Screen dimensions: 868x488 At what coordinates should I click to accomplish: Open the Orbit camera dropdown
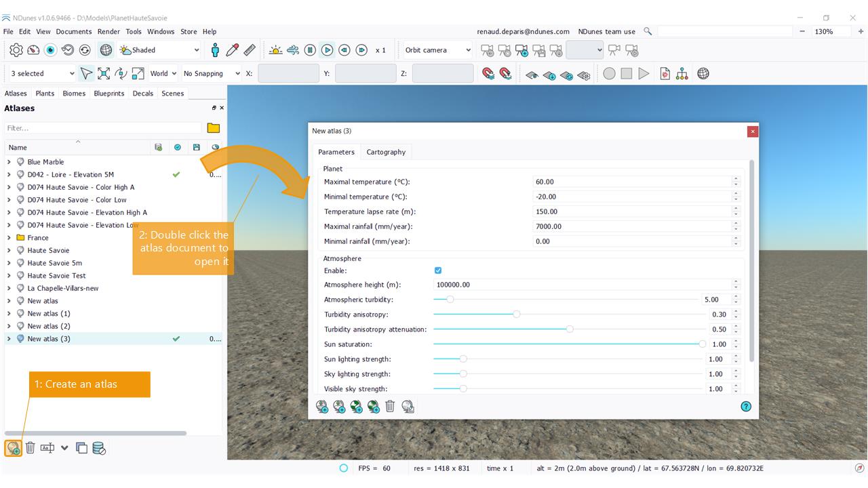[437, 50]
